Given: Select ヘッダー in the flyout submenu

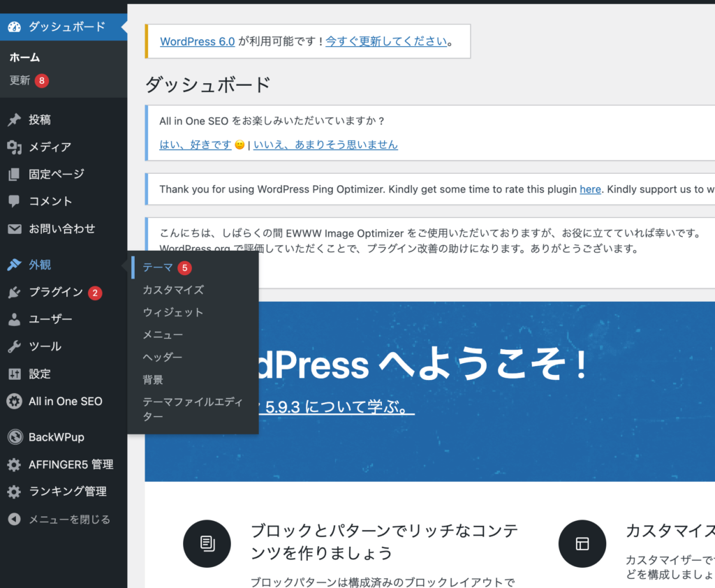Looking at the screenshot, I should [x=162, y=357].
